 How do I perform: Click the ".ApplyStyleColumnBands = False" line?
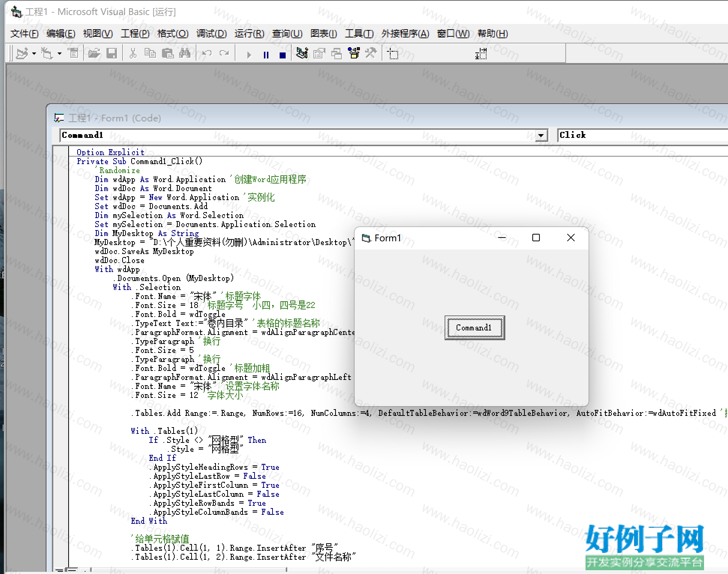[216, 512]
